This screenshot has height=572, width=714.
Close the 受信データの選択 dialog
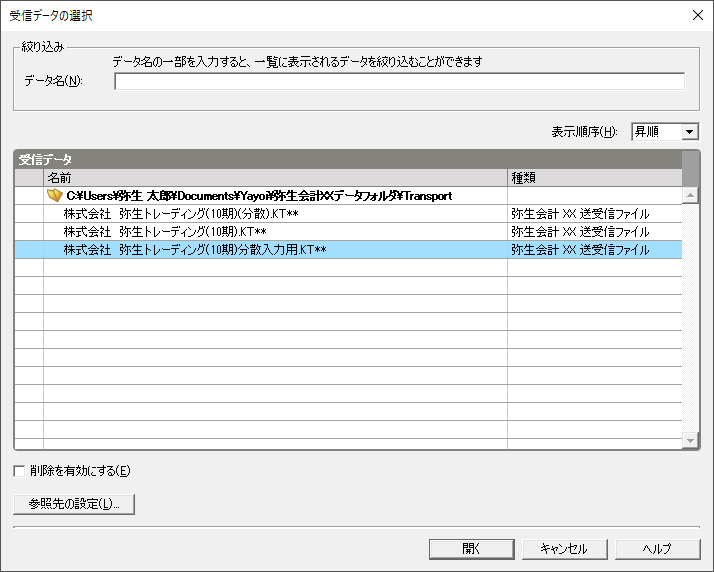click(x=698, y=15)
